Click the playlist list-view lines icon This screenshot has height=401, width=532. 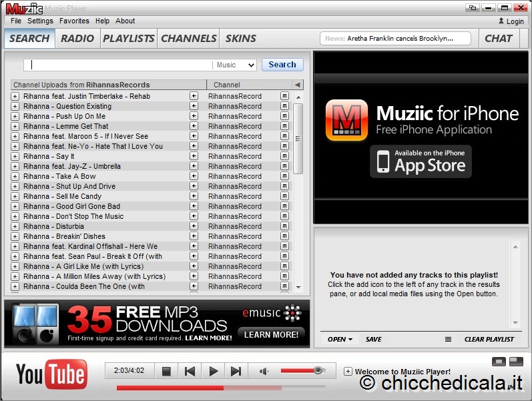[449, 339]
